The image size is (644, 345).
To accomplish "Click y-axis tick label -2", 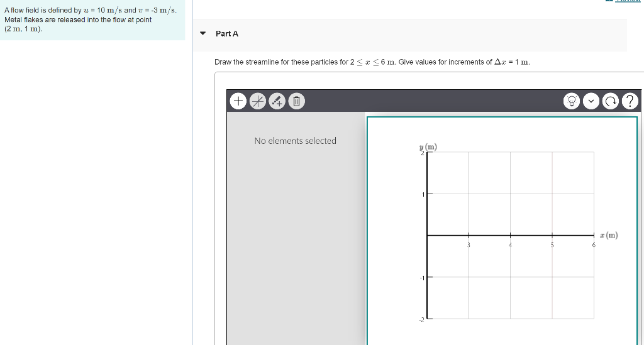I will (x=421, y=320).
